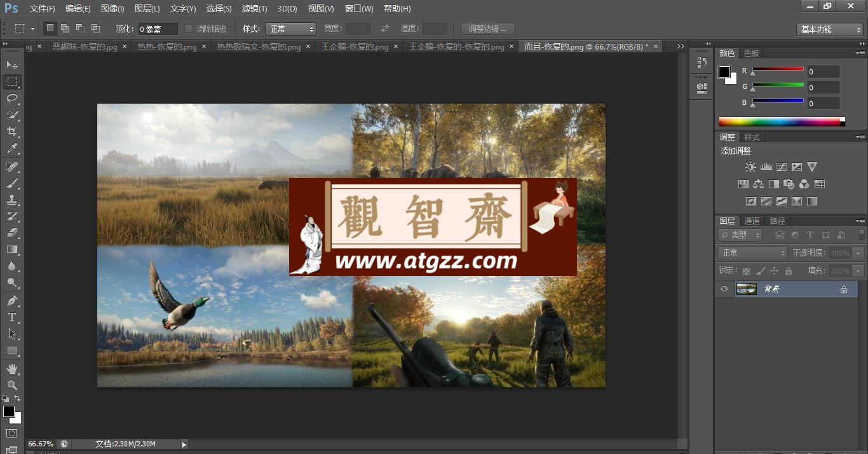Add a Hue/Saturation adjustment
Screen dimensions: 868x454
tap(743, 184)
